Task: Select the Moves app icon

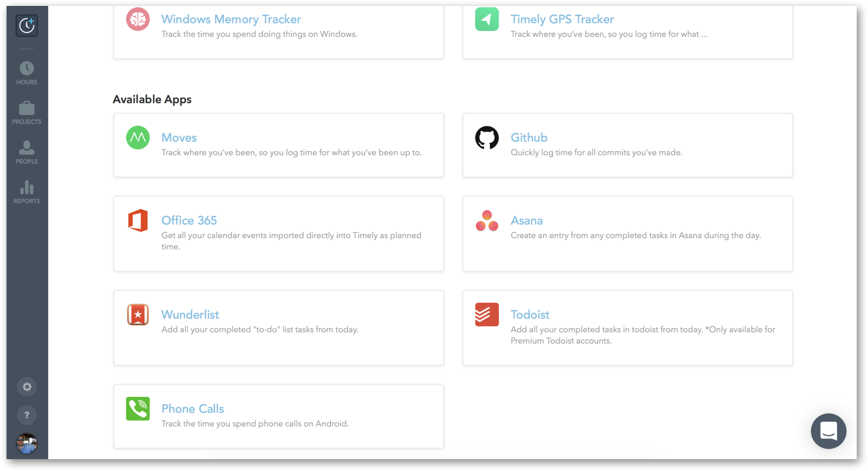Action: coord(138,137)
